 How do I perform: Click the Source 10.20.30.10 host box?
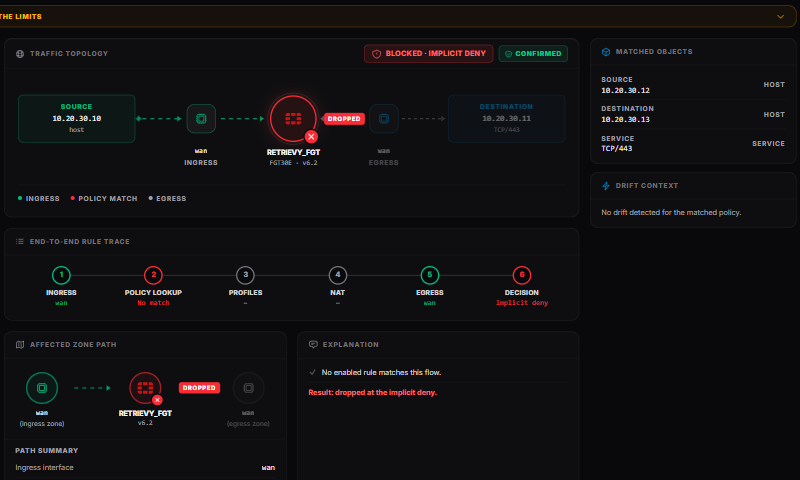[77, 118]
